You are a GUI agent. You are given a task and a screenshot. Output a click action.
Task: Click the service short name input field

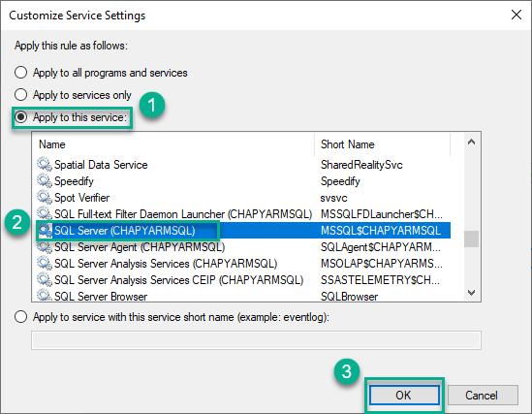256,340
